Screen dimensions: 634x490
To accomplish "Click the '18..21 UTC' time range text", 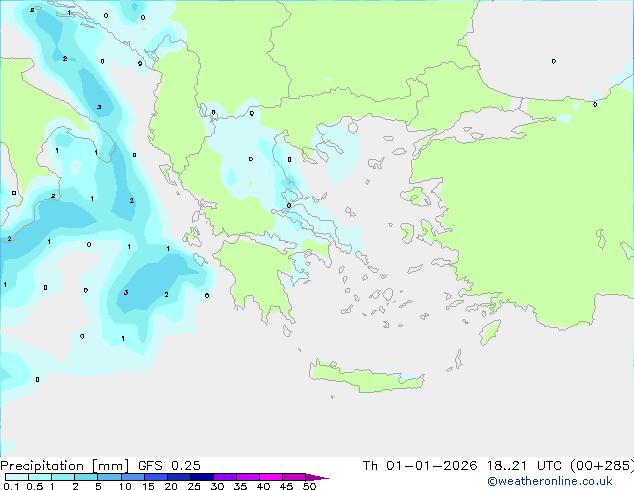I will pyautogui.click(x=524, y=465).
